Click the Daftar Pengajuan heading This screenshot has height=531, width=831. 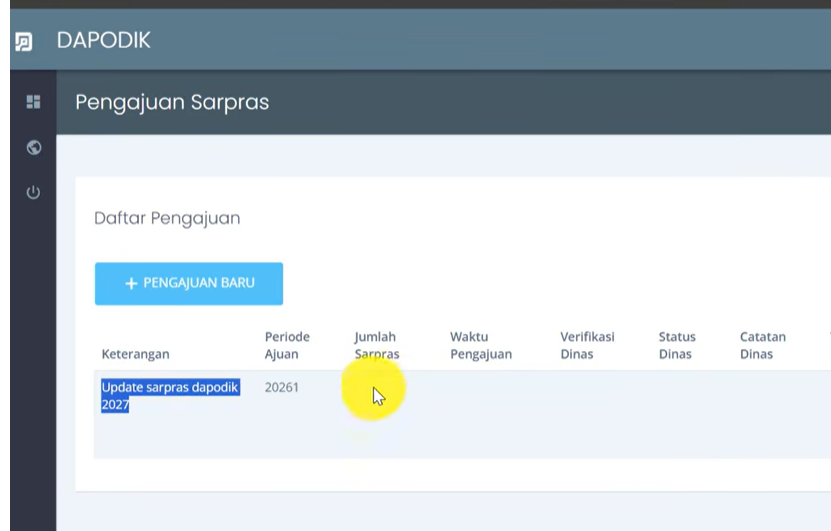point(167,218)
